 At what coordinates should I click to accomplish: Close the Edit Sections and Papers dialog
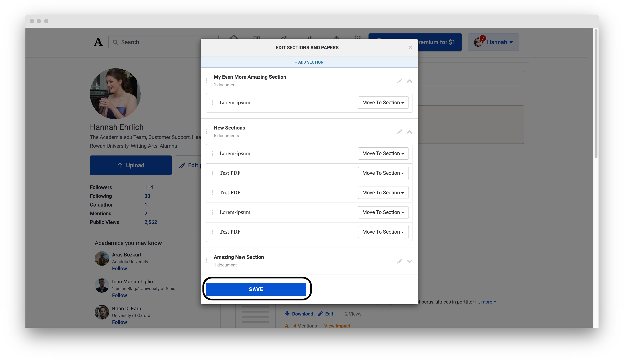point(410,47)
